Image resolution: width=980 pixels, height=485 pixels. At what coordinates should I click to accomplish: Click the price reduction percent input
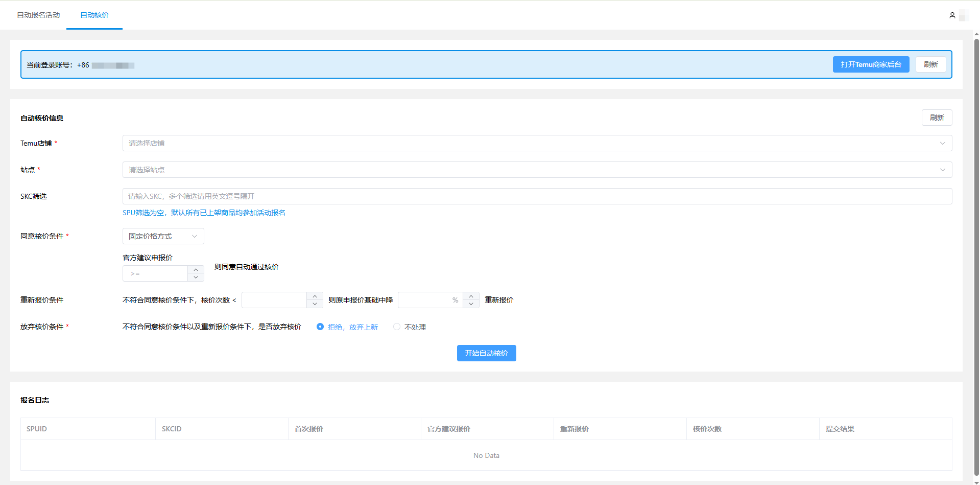point(431,300)
